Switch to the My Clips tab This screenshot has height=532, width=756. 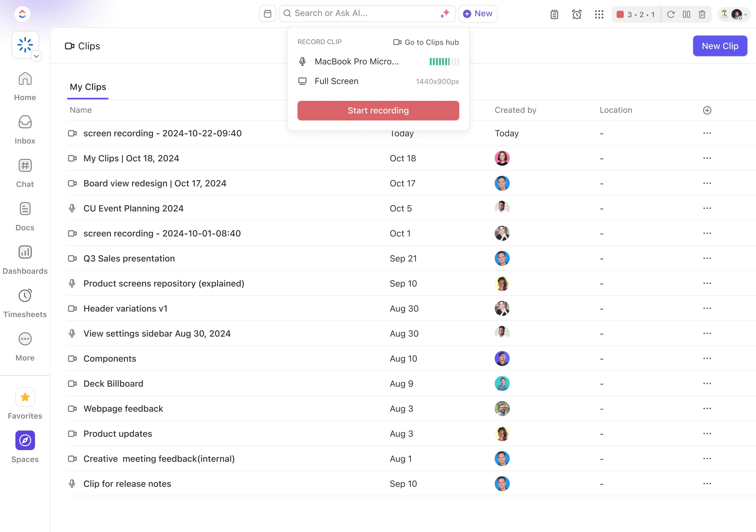coord(88,87)
